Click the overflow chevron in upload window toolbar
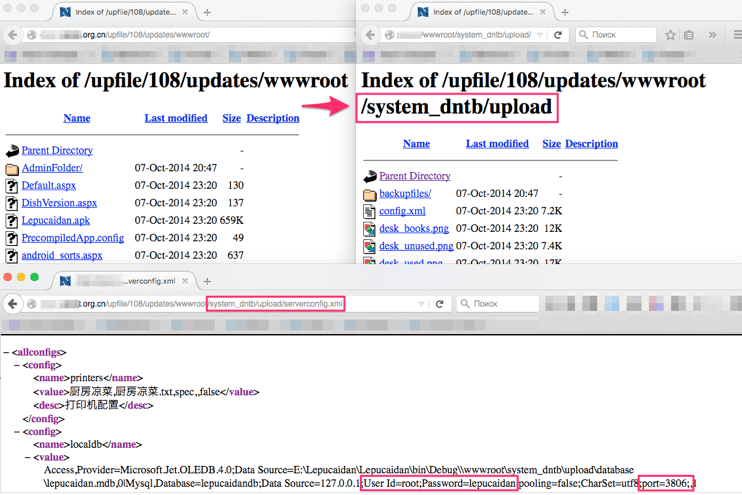This screenshot has height=495, width=742. coord(712,34)
